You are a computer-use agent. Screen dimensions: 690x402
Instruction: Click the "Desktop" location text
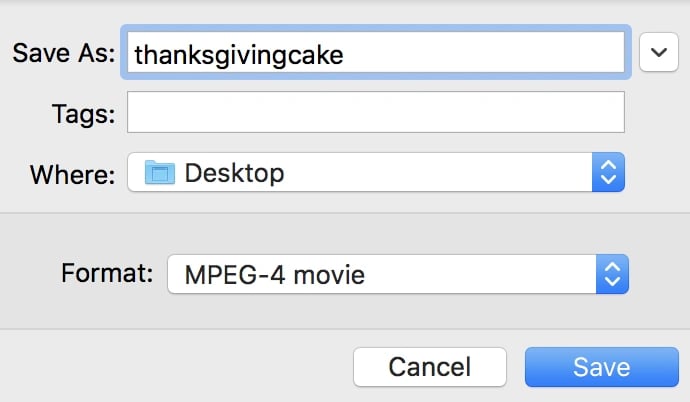[x=234, y=173]
